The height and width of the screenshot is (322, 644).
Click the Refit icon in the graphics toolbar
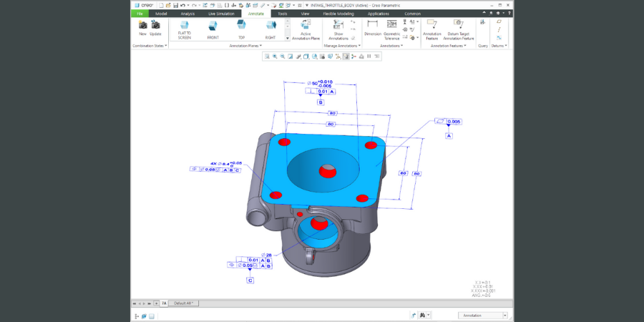click(266, 56)
